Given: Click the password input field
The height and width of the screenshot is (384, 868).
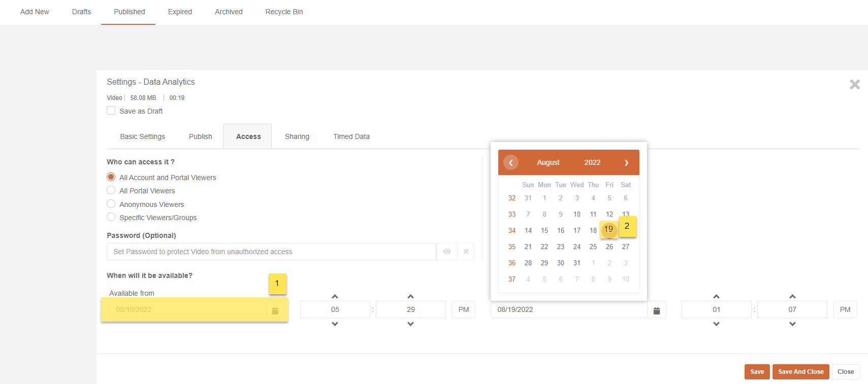Looking at the screenshot, I should pyautogui.click(x=271, y=252).
